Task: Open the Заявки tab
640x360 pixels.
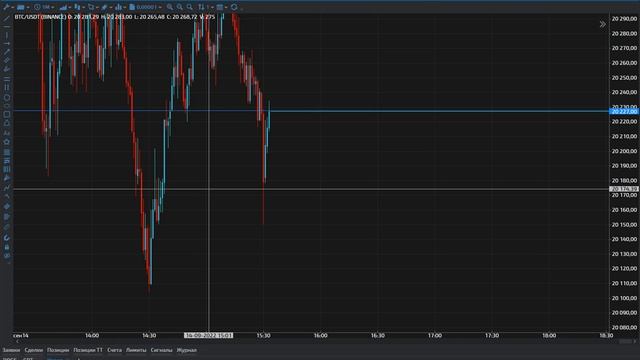Action: click(11, 350)
